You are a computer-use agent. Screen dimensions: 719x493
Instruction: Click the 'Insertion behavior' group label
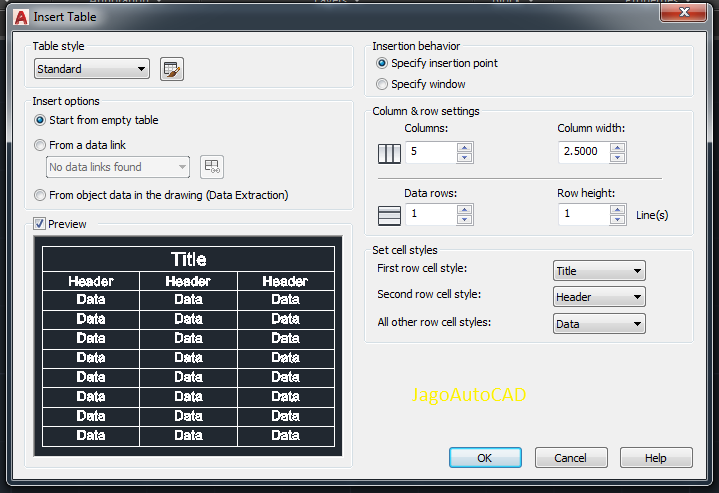416,46
